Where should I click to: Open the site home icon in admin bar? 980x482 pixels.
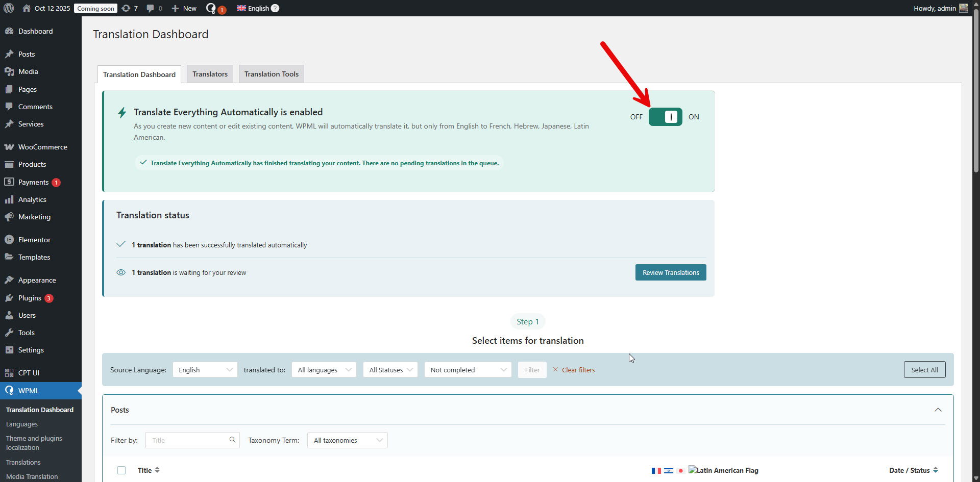pyautogui.click(x=27, y=8)
